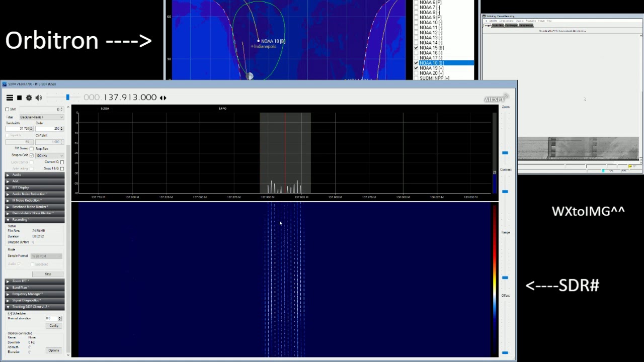Expand the Band Plan panel
The width and height of the screenshot is (644, 362).
pos(35,288)
